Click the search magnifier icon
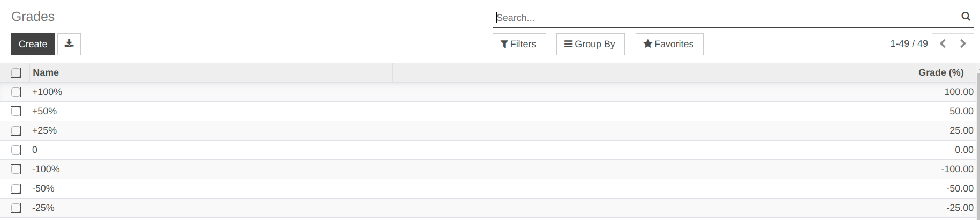Image resolution: width=980 pixels, height=220 pixels. tap(966, 17)
